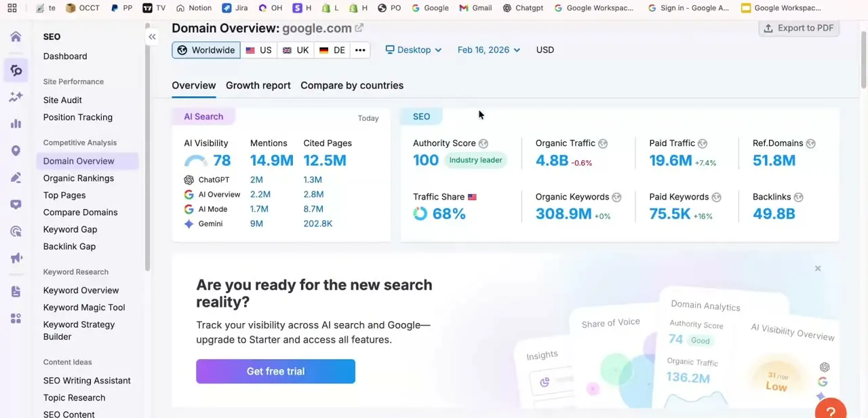Click info icon beside Paid Traffic
This screenshot has height=418, width=868.
click(x=703, y=143)
